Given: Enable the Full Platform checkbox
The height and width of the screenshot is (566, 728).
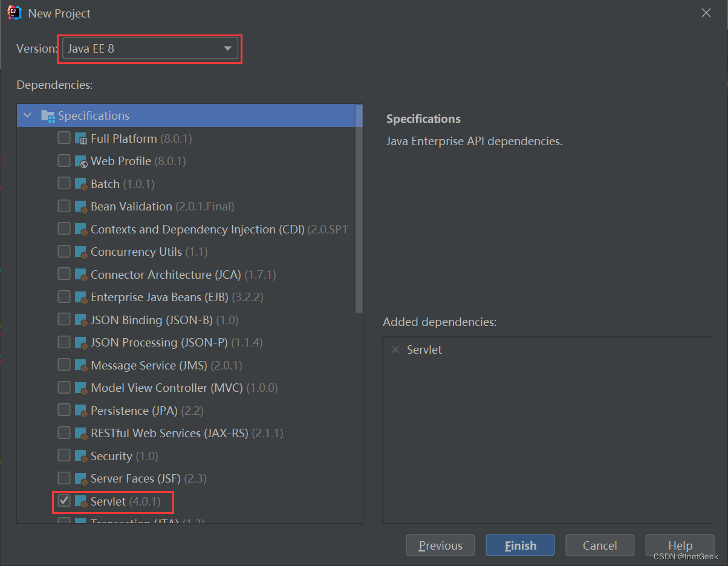Looking at the screenshot, I should [x=64, y=138].
